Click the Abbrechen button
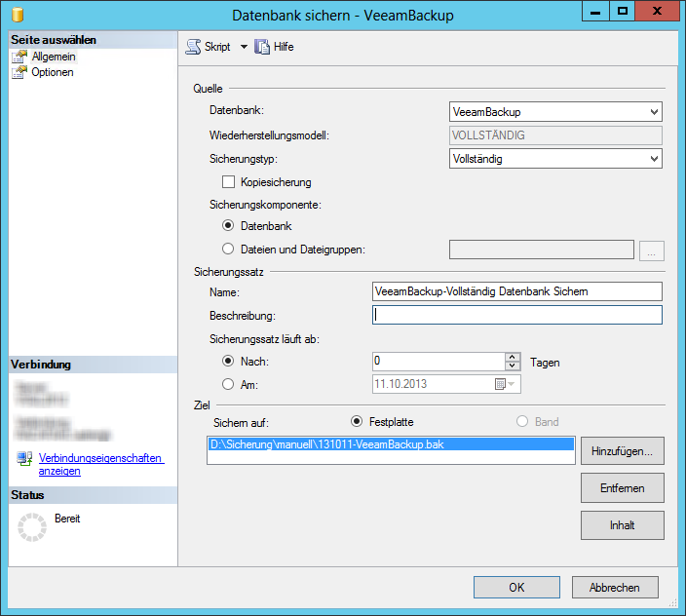686x616 pixels. [x=615, y=587]
